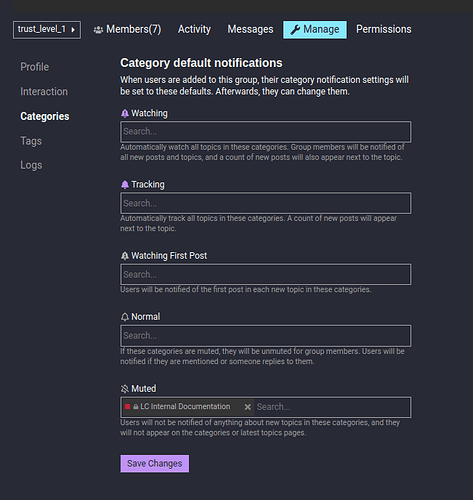Click the Watching First Post label

[169, 256]
